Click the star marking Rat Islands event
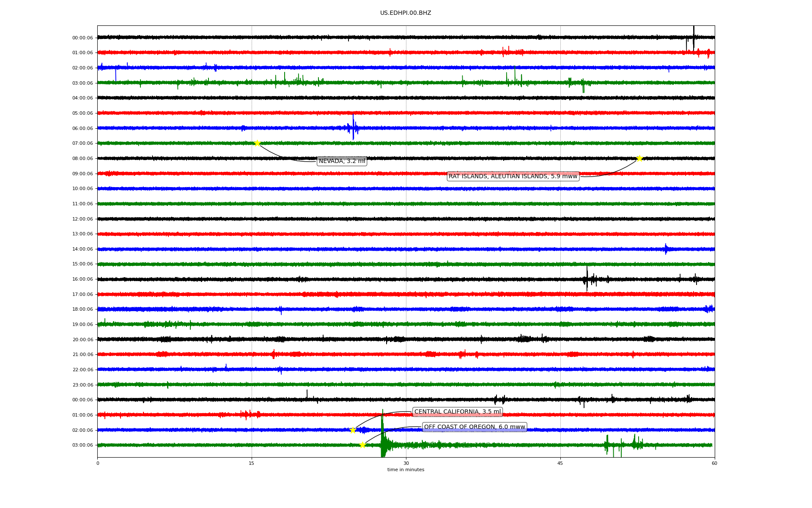The width and height of the screenshot is (812, 508). click(639, 158)
